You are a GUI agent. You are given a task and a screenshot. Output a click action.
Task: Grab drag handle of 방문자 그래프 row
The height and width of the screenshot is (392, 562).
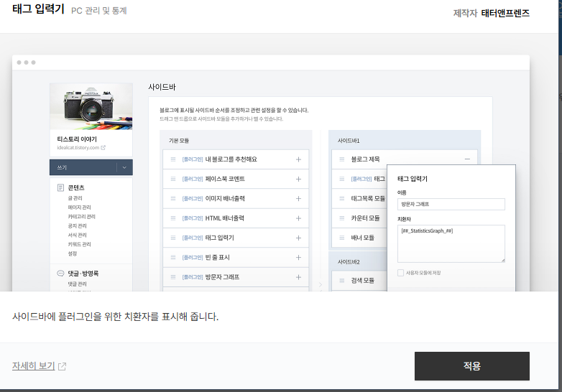[173, 277]
